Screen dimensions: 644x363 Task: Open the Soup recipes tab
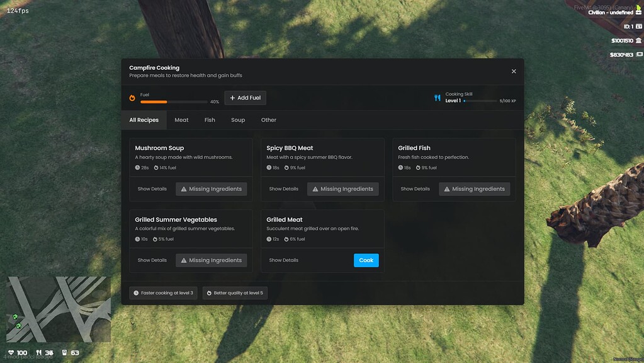tap(238, 120)
